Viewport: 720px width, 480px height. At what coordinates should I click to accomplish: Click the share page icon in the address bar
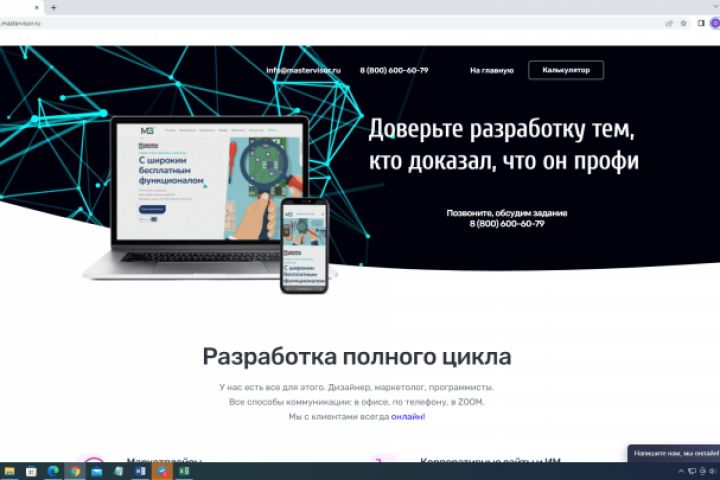point(669,23)
